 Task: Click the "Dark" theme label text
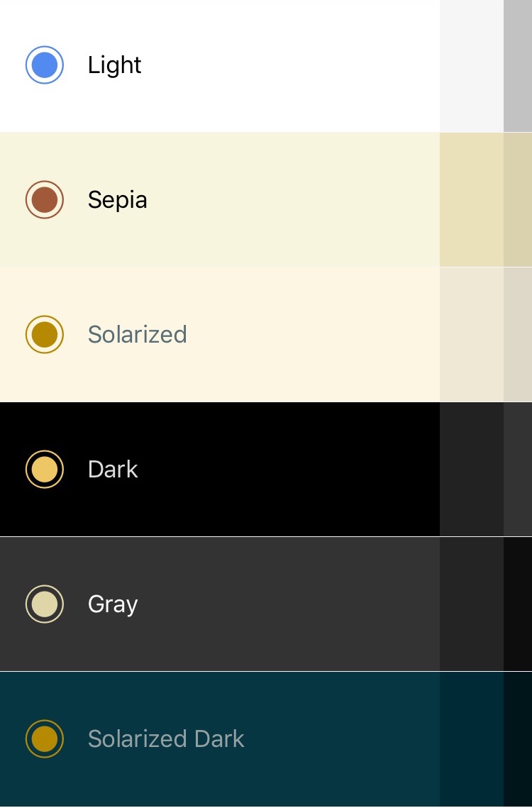click(x=113, y=470)
